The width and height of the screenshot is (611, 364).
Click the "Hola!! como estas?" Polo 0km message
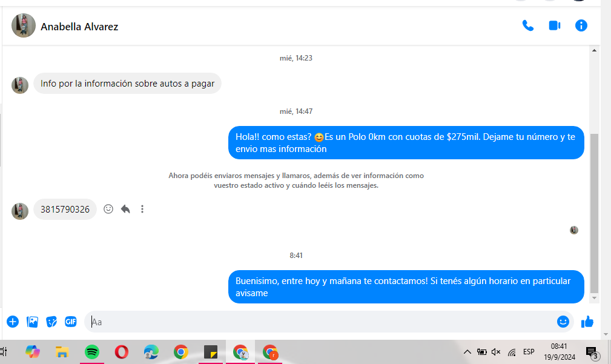(406, 143)
